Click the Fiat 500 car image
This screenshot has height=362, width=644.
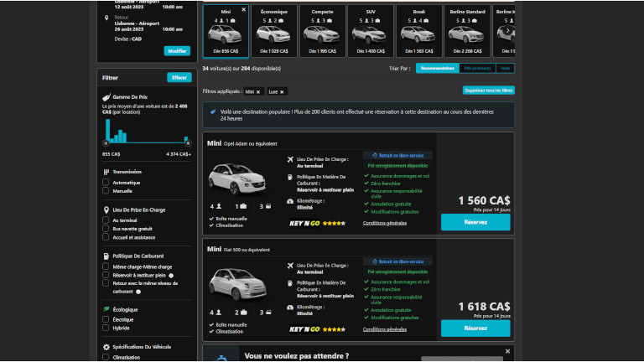coord(237,284)
